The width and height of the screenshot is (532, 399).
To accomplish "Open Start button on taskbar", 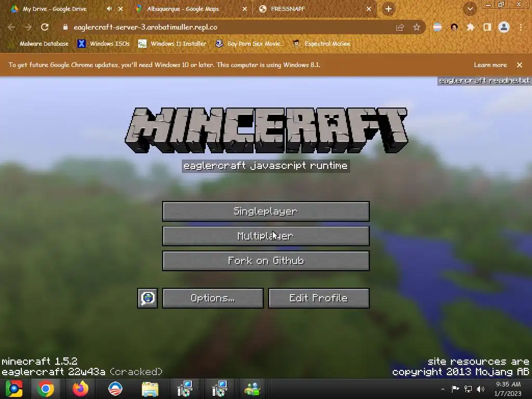I will [x=14, y=389].
